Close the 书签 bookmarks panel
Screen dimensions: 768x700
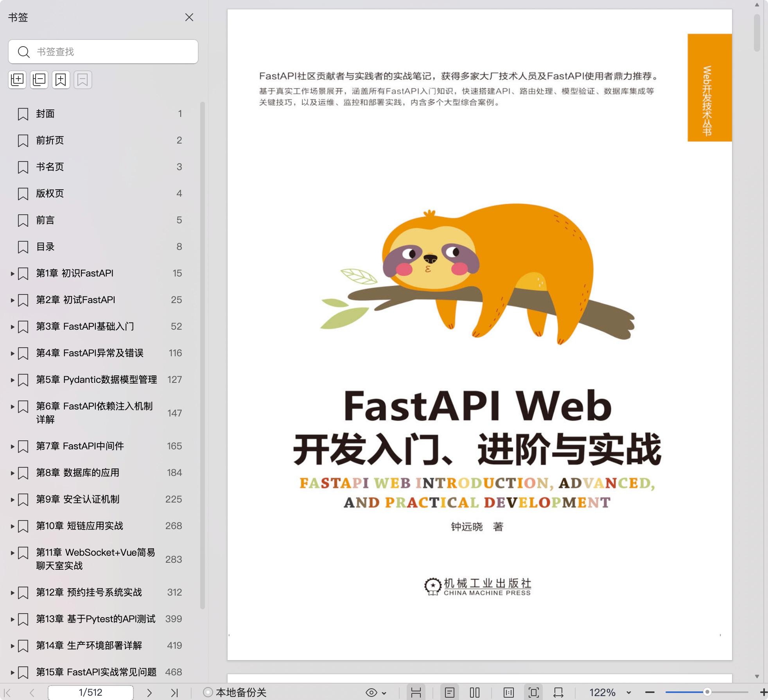189,17
